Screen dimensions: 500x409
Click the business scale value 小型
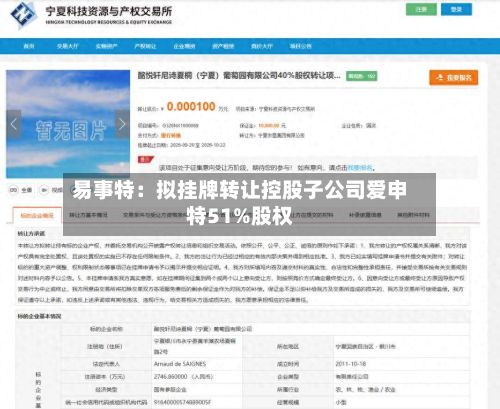[x=341, y=402]
